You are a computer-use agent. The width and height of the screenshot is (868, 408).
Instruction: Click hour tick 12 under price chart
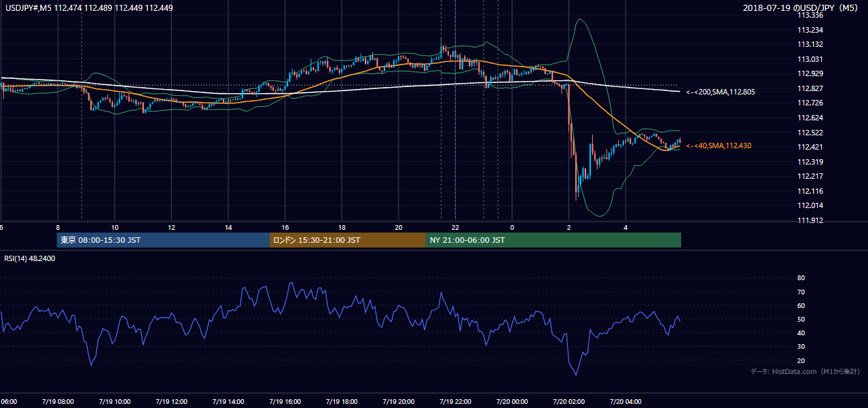click(x=172, y=227)
